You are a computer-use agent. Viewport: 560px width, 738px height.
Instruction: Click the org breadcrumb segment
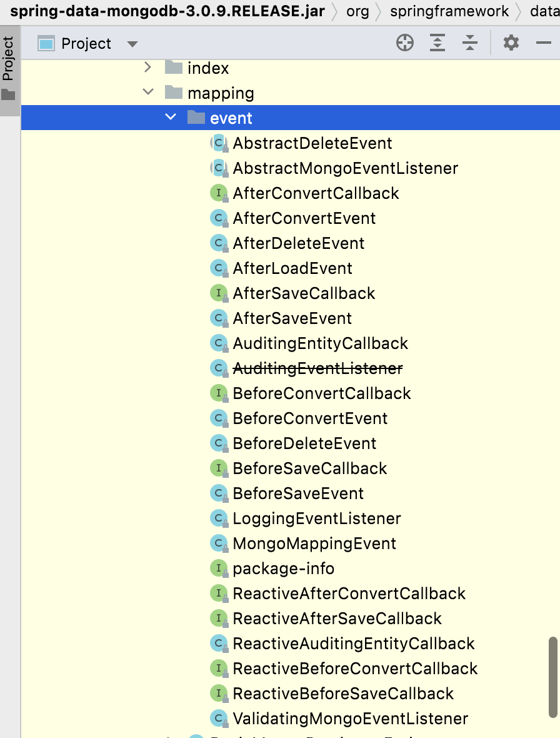click(358, 11)
